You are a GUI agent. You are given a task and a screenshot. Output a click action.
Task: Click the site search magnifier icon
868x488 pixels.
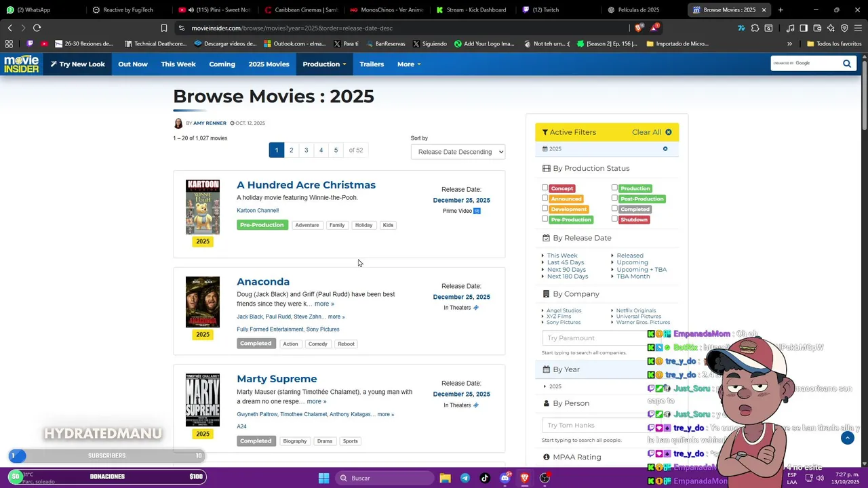847,64
